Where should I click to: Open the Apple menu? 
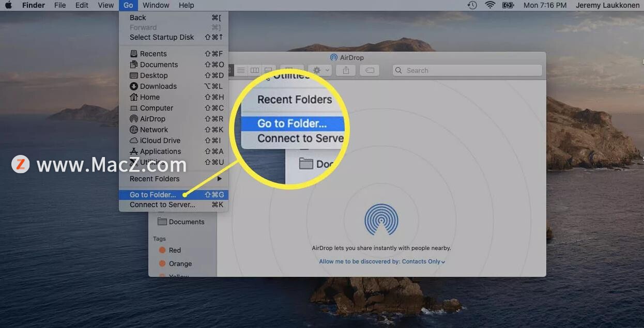(8, 5)
